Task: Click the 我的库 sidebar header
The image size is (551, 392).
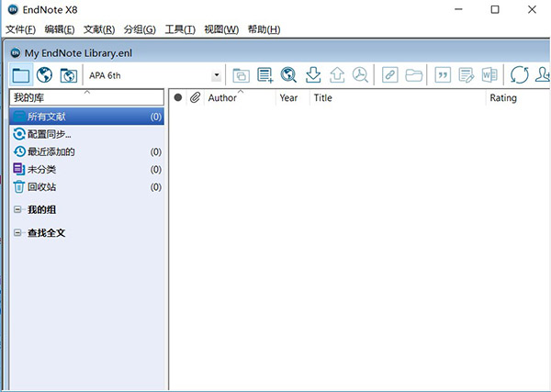Action: click(86, 97)
